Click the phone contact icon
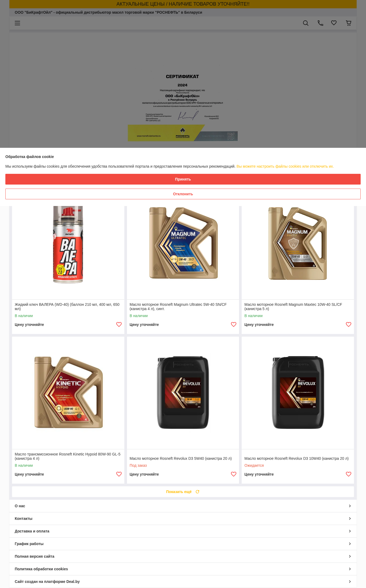The width and height of the screenshot is (366, 588). click(x=320, y=23)
